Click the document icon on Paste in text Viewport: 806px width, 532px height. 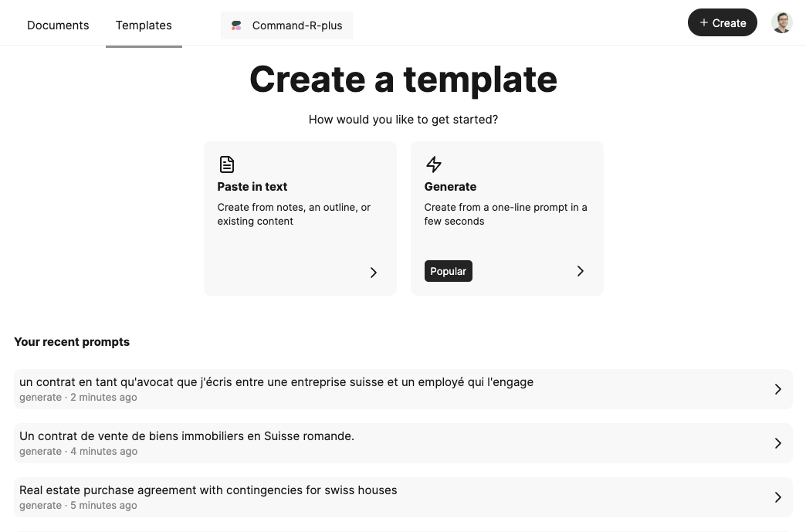[226, 164]
